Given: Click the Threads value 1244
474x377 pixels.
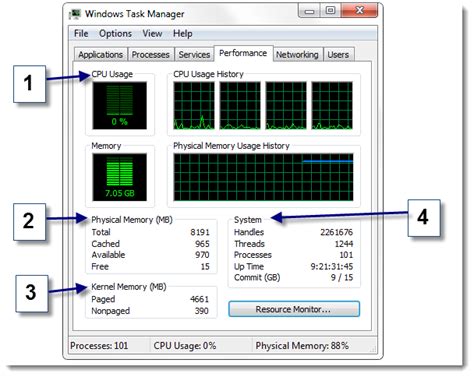Looking at the screenshot, I should 344,244.
